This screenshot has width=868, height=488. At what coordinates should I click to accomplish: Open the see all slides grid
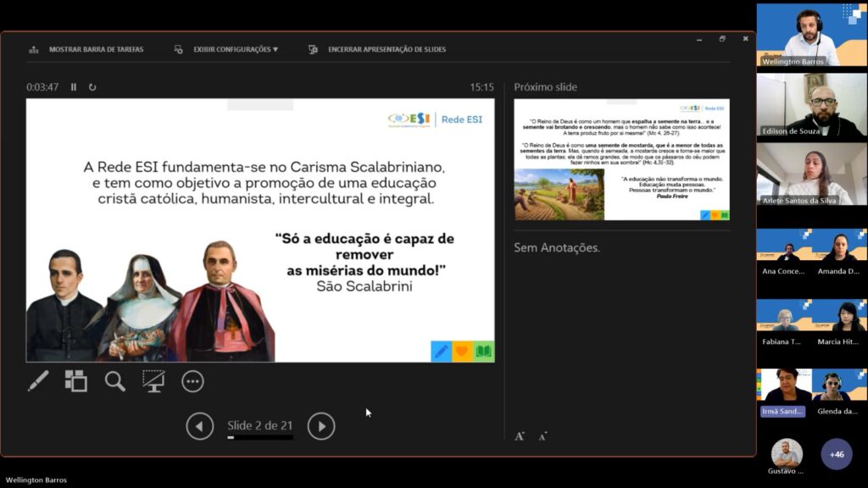pyautogui.click(x=75, y=380)
